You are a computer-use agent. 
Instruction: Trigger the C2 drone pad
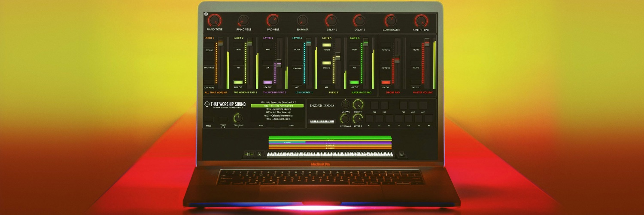pyautogui.click(x=369, y=119)
